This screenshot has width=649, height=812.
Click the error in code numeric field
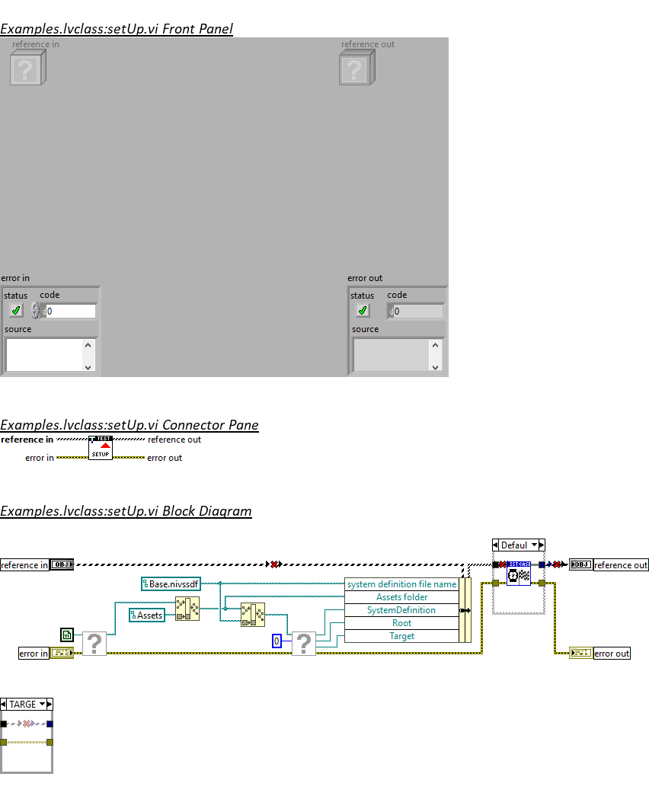coord(70,312)
